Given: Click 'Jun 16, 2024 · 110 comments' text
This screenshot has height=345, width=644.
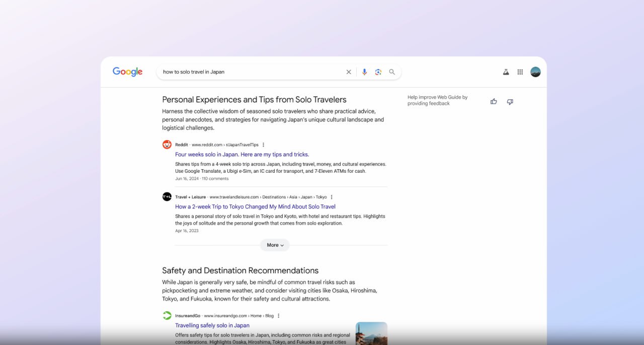Looking at the screenshot, I should (x=202, y=179).
